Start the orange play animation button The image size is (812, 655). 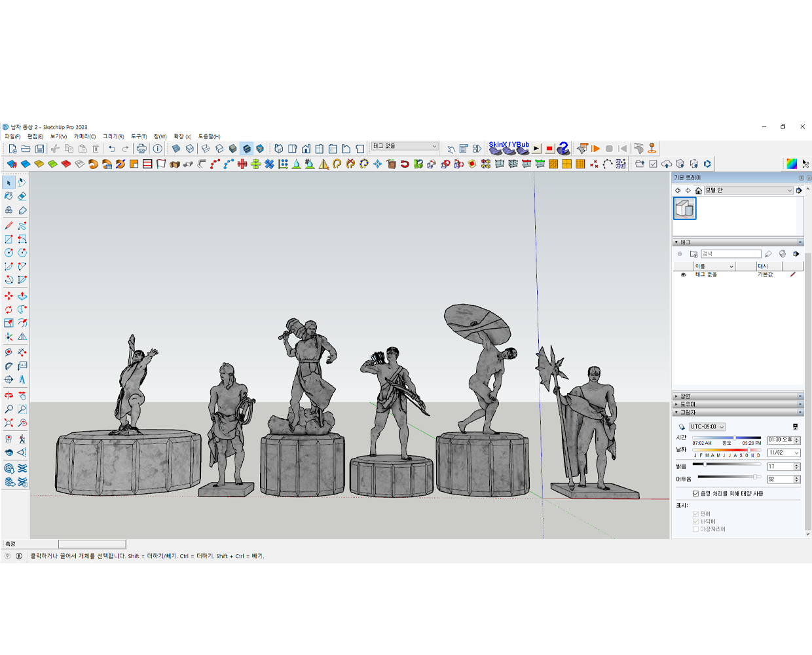tap(595, 149)
